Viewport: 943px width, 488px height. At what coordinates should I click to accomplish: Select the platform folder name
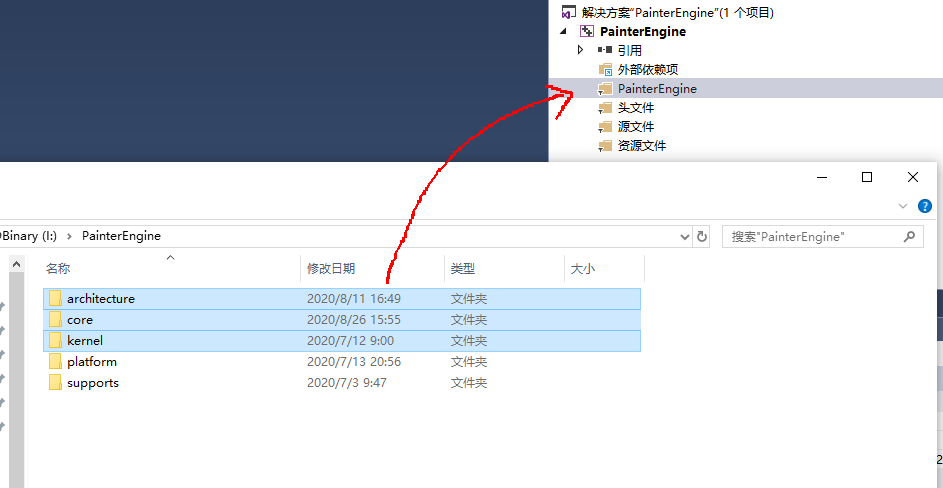tap(92, 362)
